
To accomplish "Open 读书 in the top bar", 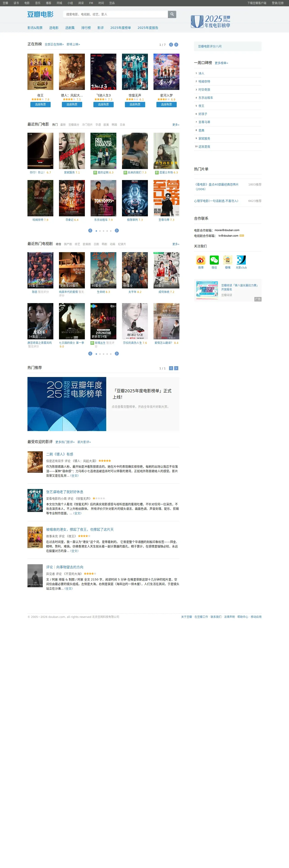I will pos(16,3).
